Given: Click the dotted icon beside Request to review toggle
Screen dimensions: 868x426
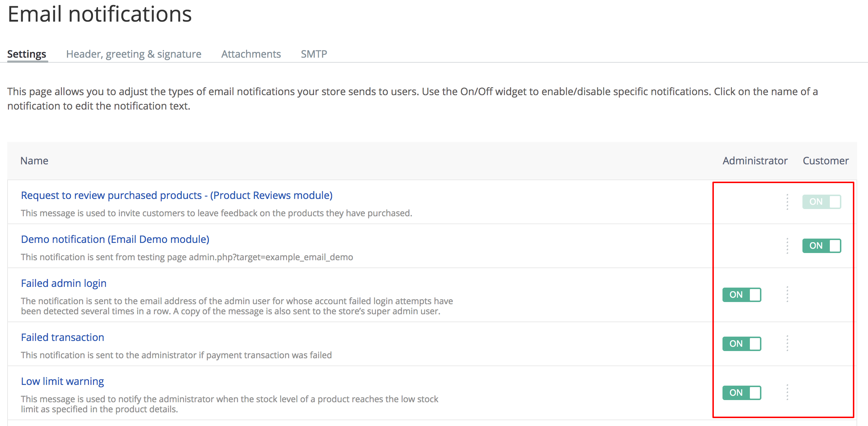Looking at the screenshot, I should click(787, 202).
